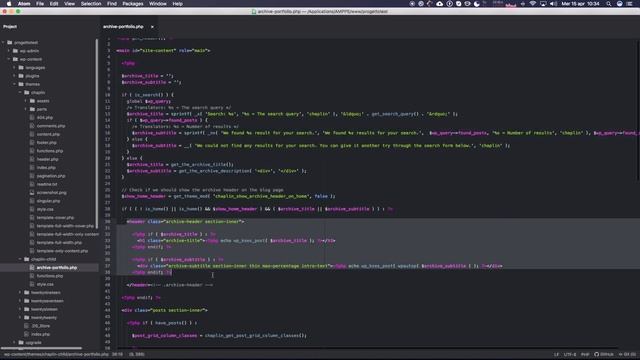
Task: Expand the upgrade folder
Action: click(x=14, y=343)
